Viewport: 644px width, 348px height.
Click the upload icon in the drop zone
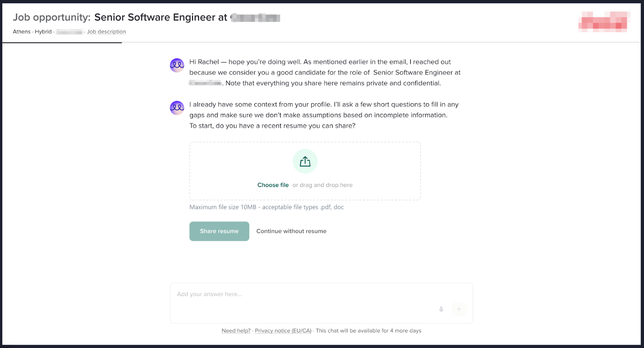click(x=305, y=162)
